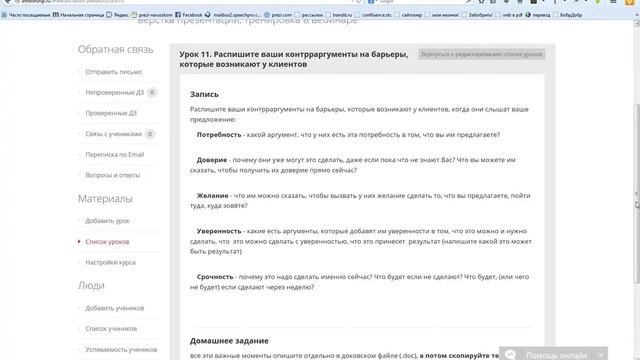Open 'Настройки курса' in the sidebar
Screen dimensions: 640x360
point(110,262)
